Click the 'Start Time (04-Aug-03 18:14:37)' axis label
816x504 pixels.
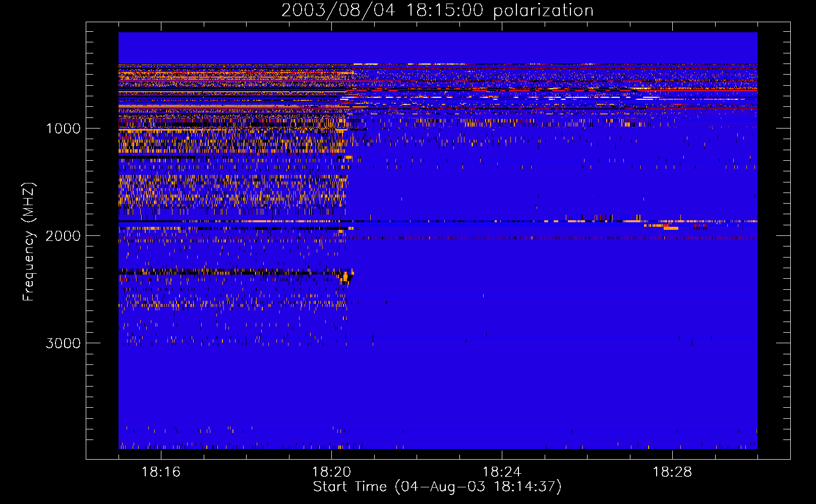coord(437,487)
